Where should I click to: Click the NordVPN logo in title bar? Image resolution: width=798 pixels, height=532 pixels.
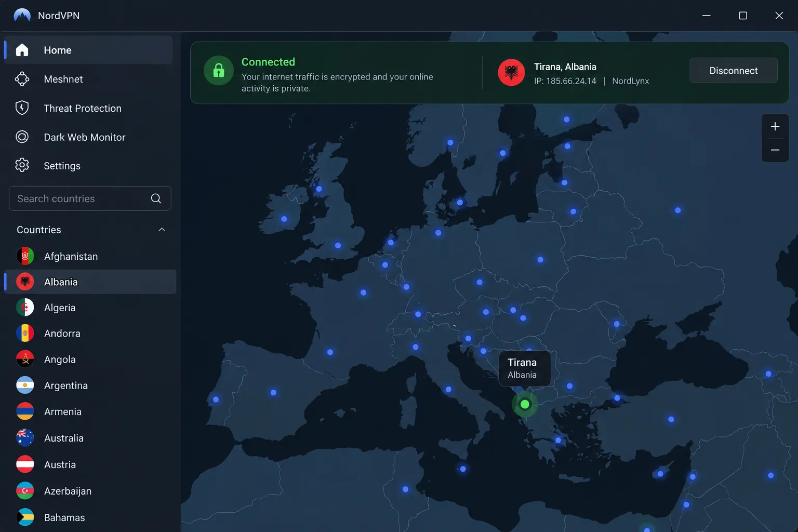[x=22, y=16]
